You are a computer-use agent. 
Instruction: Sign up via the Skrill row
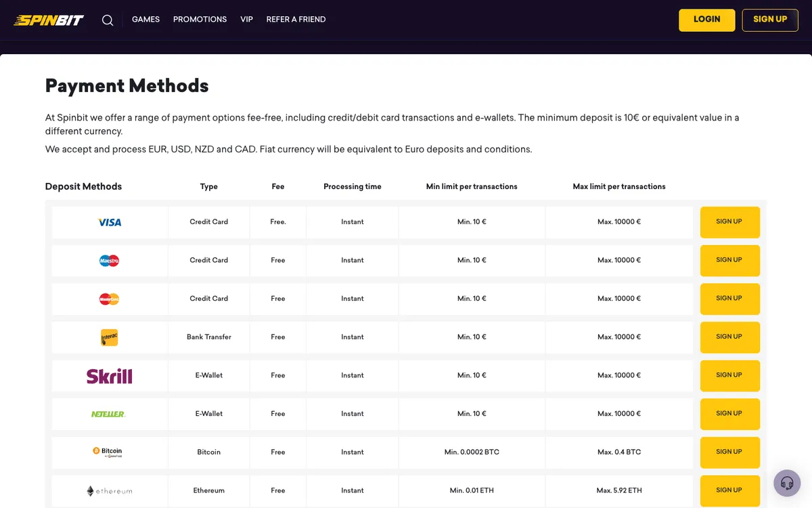click(x=729, y=375)
